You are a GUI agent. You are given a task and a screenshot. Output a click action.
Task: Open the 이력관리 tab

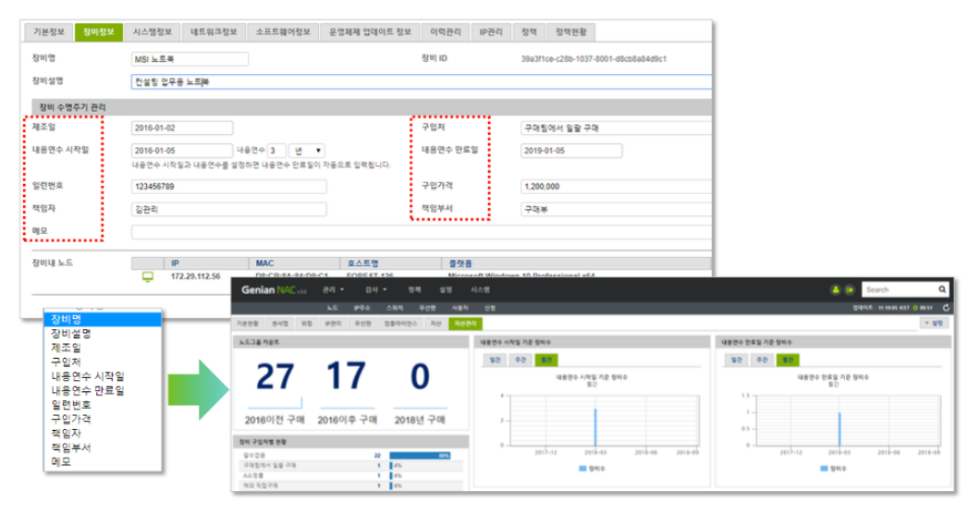(x=445, y=31)
